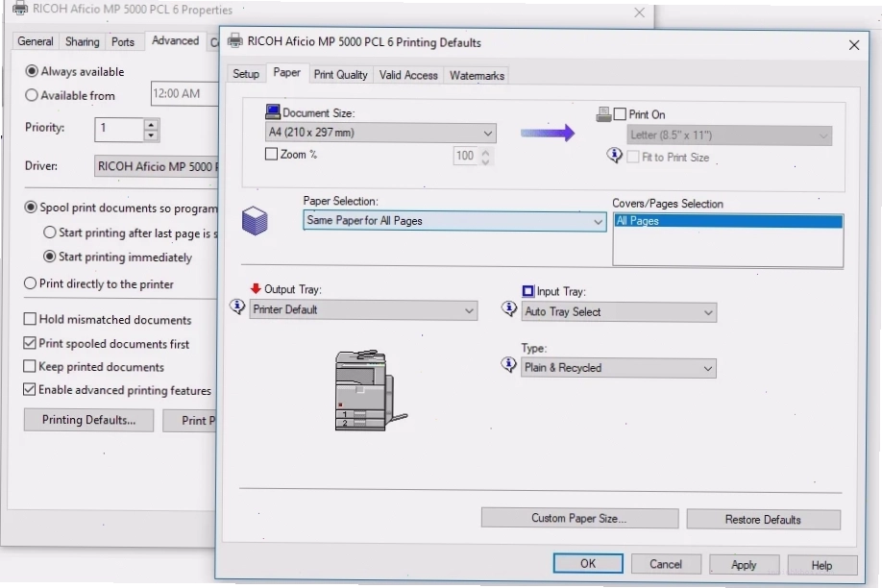
Task: Click the computer icon beside Document Size
Action: [x=273, y=111]
